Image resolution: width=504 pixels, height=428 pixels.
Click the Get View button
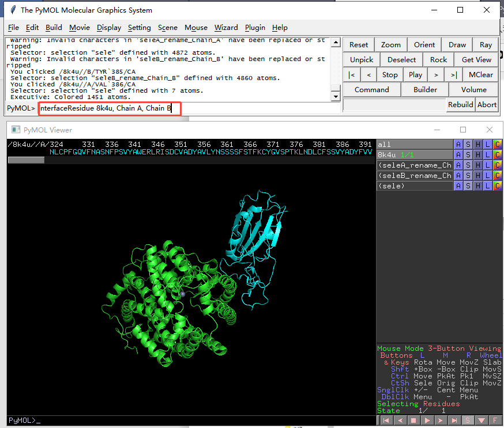[476, 60]
